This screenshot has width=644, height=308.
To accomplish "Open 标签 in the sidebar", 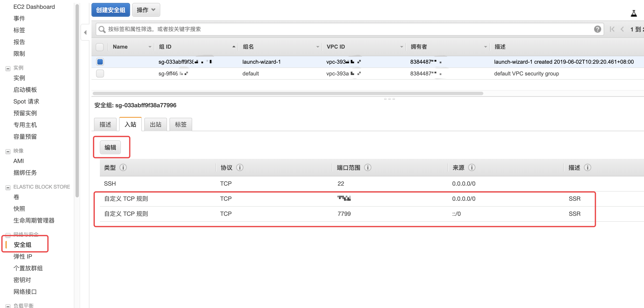I will (19, 30).
